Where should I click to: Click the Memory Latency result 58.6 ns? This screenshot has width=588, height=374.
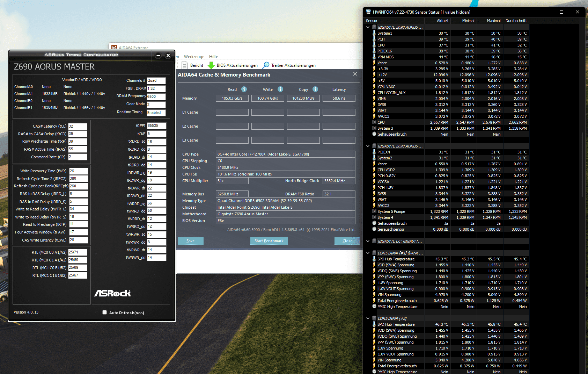339,98
